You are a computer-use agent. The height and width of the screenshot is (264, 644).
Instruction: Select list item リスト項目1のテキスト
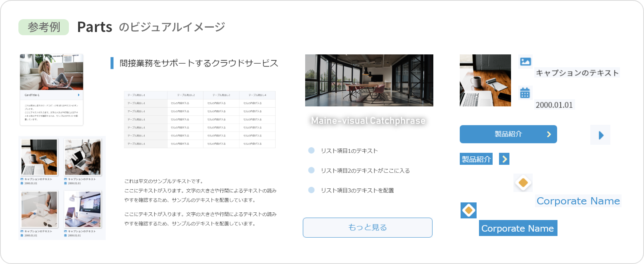pyautogui.click(x=349, y=151)
